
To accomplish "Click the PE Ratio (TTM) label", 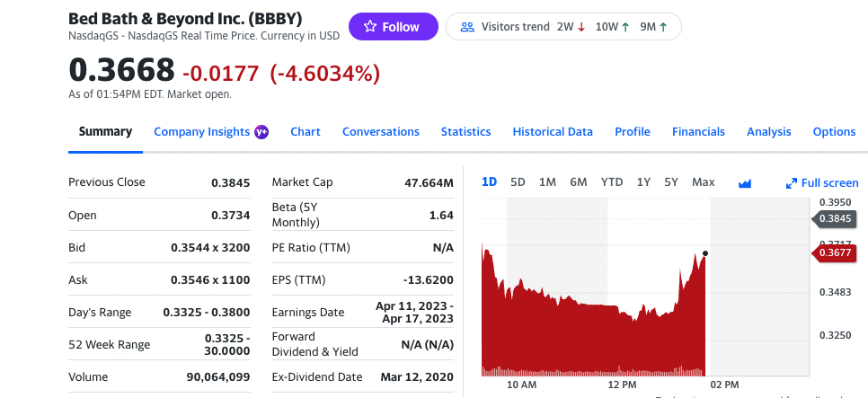I will click(311, 247).
